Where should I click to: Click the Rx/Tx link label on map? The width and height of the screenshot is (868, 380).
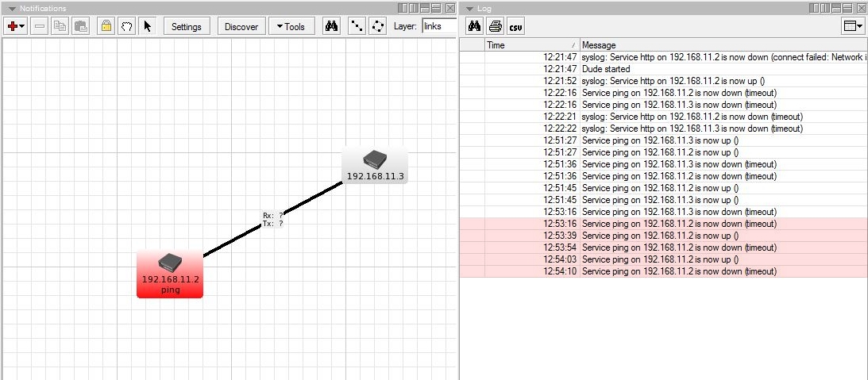pyautogui.click(x=273, y=219)
